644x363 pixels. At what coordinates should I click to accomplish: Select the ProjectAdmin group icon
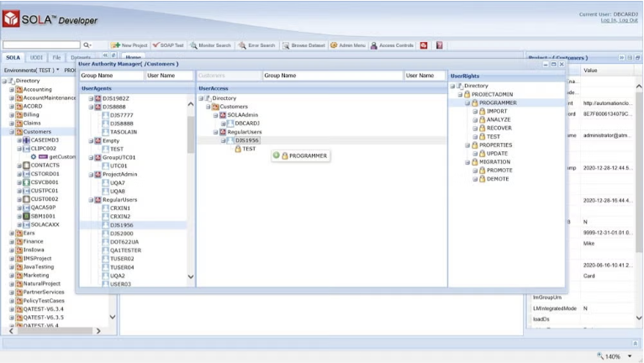click(x=98, y=174)
